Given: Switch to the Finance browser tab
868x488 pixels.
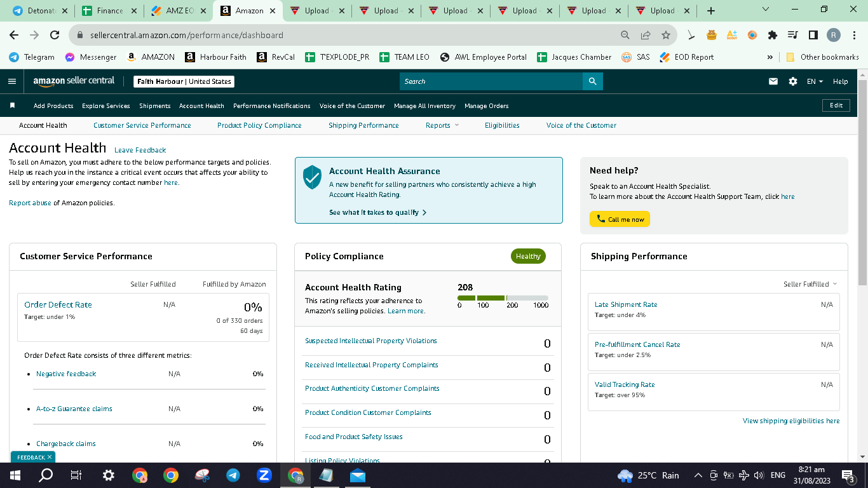Looking at the screenshot, I should 109,11.
